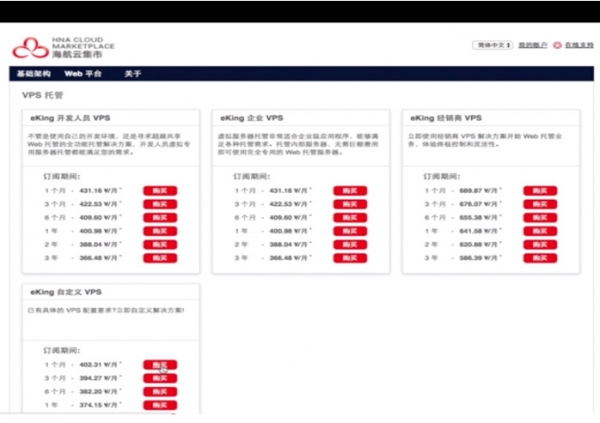Buy eKing 开发人员 VPS 6 个月 plan
Image resolution: width=600 pixels, height=423 pixels.
[x=160, y=217]
